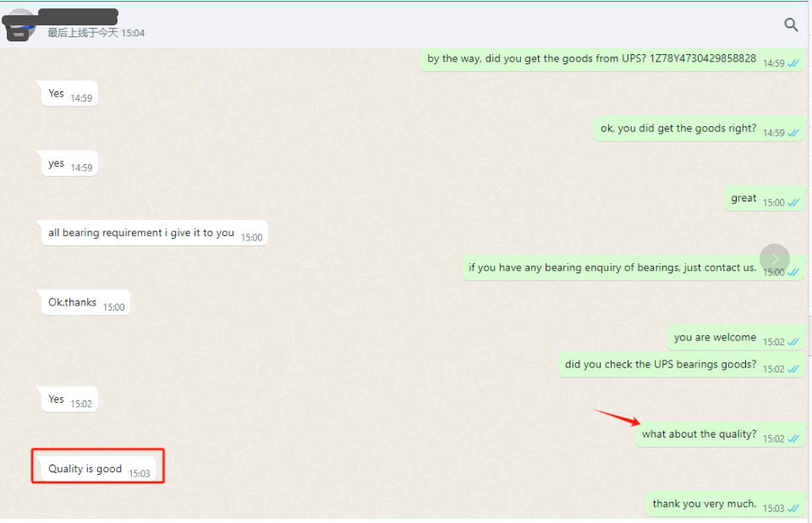Click the 'Ok.thanks' message bubble
Image resolution: width=812 pixels, height=523 pixels.
click(73, 302)
